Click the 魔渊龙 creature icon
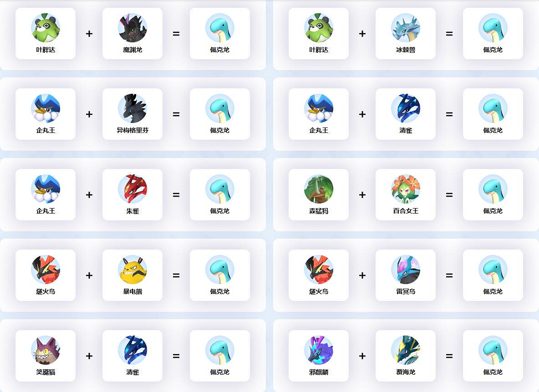The width and height of the screenshot is (539, 392). point(132,28)
